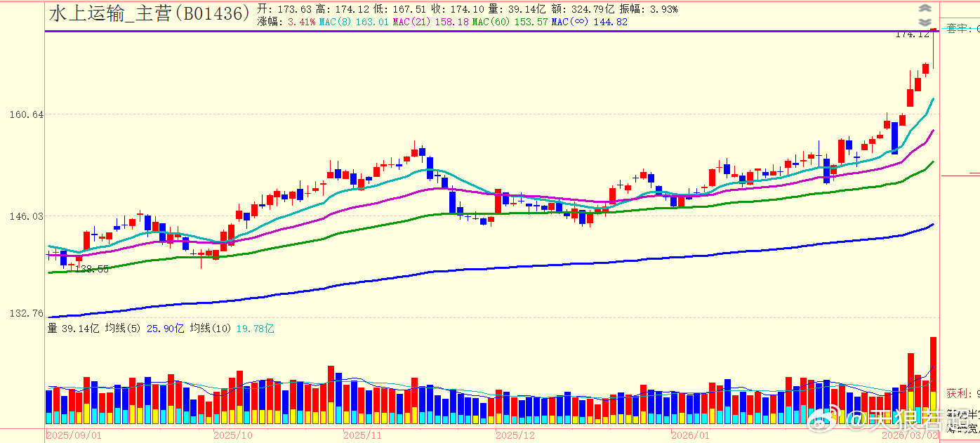Click the 2025/09/01 date marker

click(x=74, y=435)
